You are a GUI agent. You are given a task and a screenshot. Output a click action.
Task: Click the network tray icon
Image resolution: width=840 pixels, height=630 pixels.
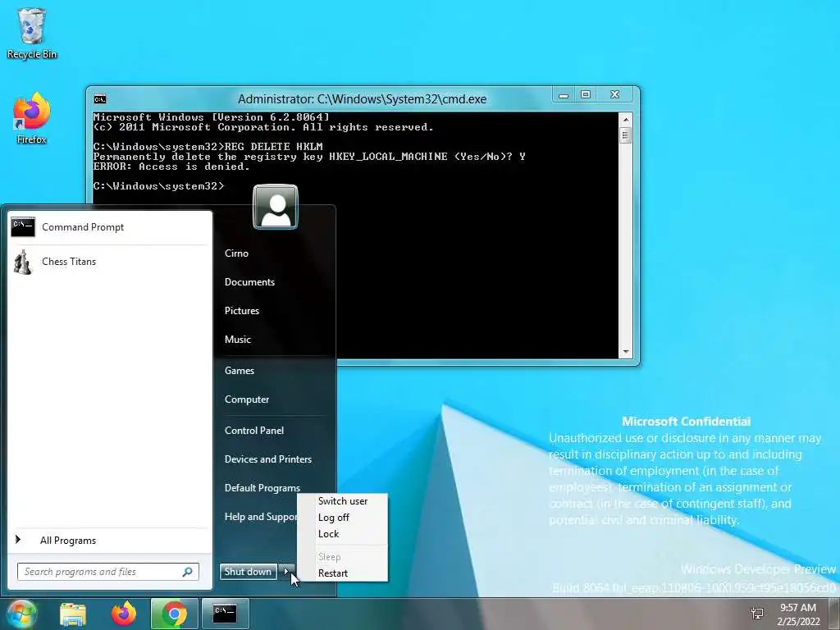(757, 614)
